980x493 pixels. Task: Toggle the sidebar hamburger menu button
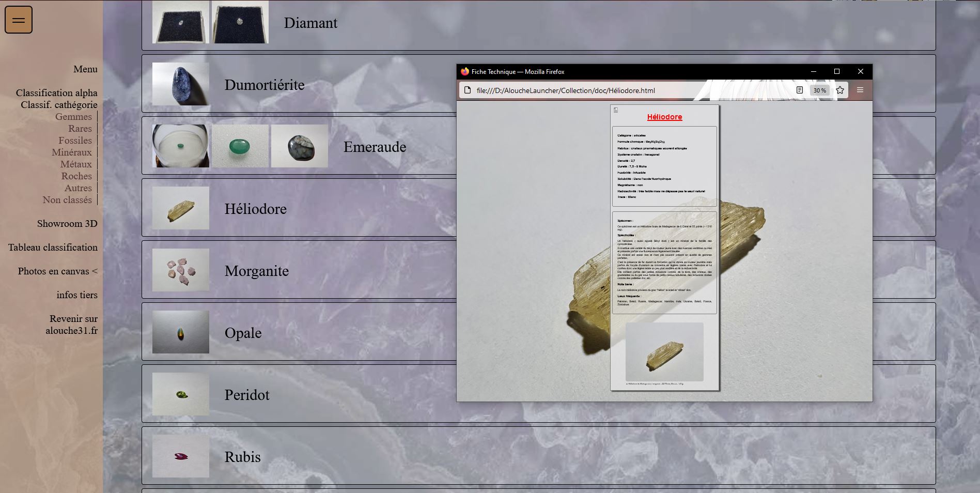click(19, 20)
